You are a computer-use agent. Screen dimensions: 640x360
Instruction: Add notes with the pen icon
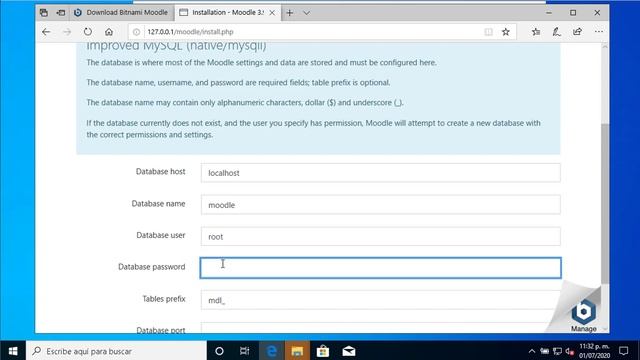(x=557, y=32)
